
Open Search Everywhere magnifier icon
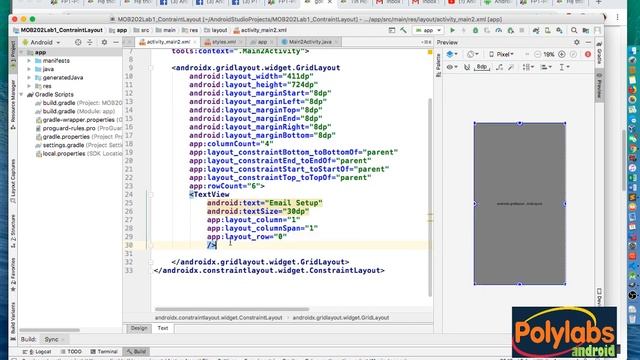[574, 30]
